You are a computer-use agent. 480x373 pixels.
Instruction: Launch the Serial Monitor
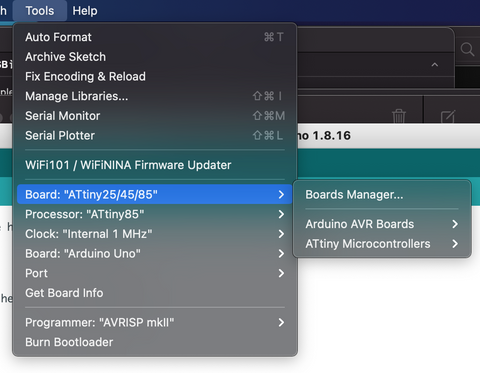pyautogui.click(x=155, y=116)
